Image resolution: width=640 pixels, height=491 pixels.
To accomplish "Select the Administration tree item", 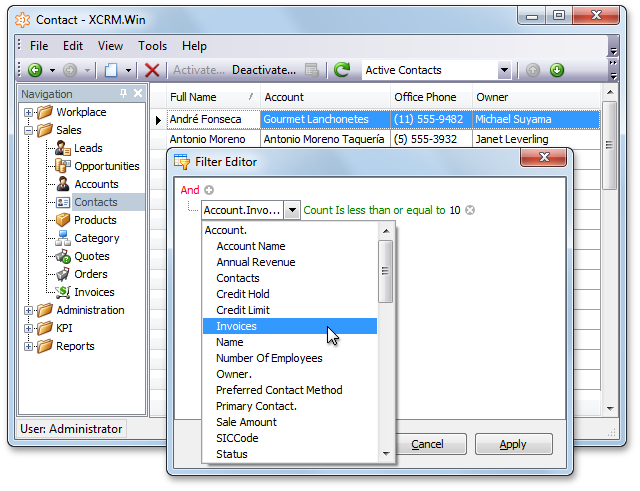I will 90,310.
